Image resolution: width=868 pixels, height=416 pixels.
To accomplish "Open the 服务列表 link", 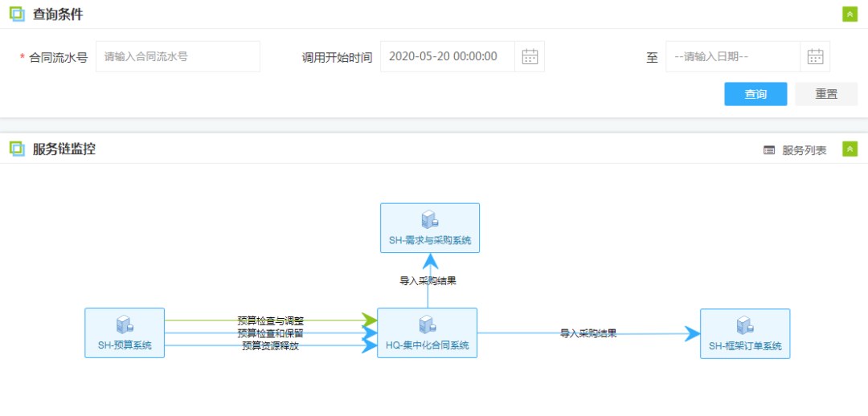I will pos(805,150).
